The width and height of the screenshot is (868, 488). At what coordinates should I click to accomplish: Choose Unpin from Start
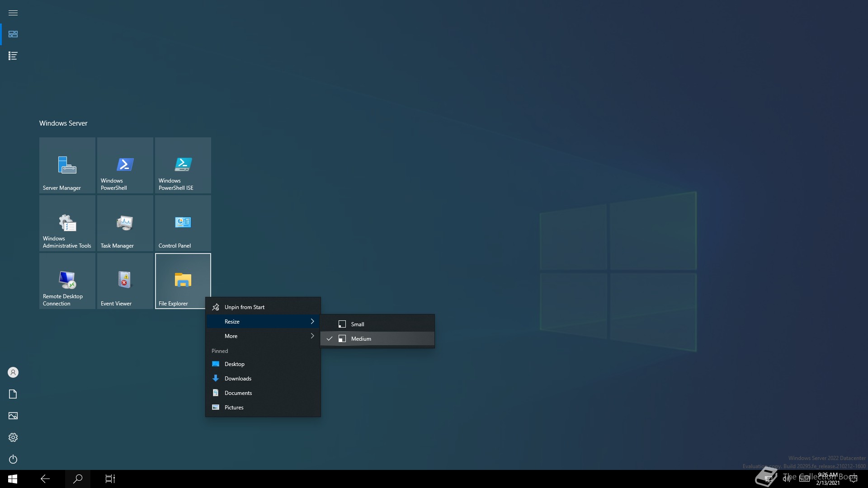[x=263, y=307]
